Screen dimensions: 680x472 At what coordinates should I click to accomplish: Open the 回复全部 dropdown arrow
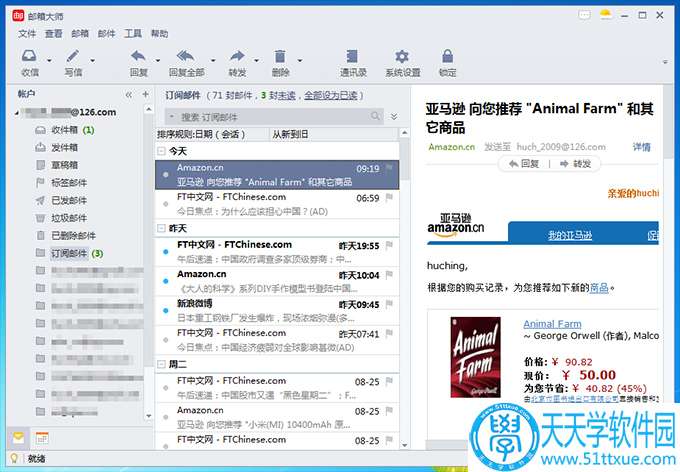[212, 60]
